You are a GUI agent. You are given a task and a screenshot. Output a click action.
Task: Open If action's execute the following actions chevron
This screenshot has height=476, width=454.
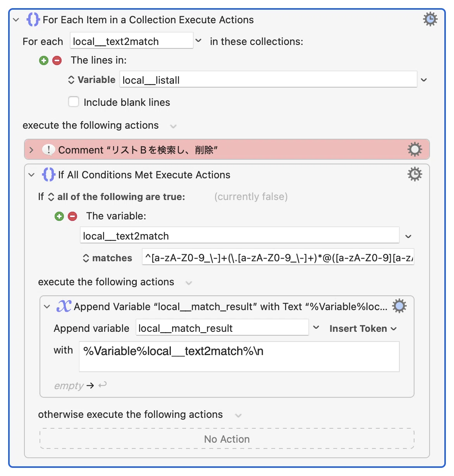click(189, 283)
